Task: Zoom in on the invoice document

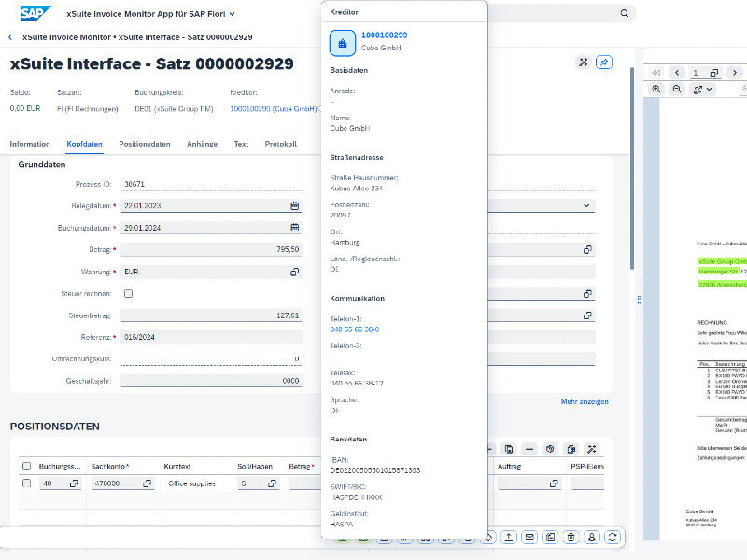Action: click(x=656, y=90)
